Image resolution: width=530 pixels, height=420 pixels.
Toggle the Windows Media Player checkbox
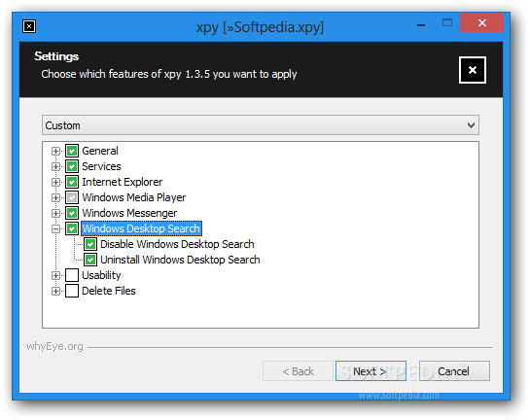[72, 197]
